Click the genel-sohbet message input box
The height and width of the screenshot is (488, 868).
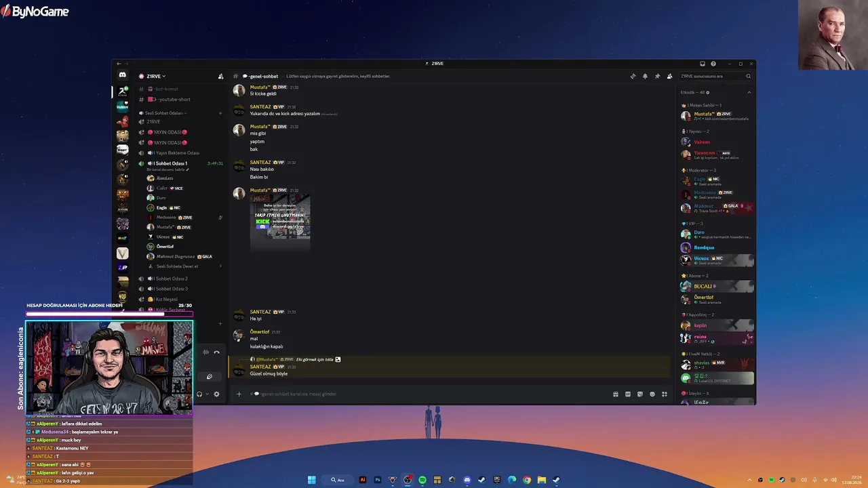[431, 394]
